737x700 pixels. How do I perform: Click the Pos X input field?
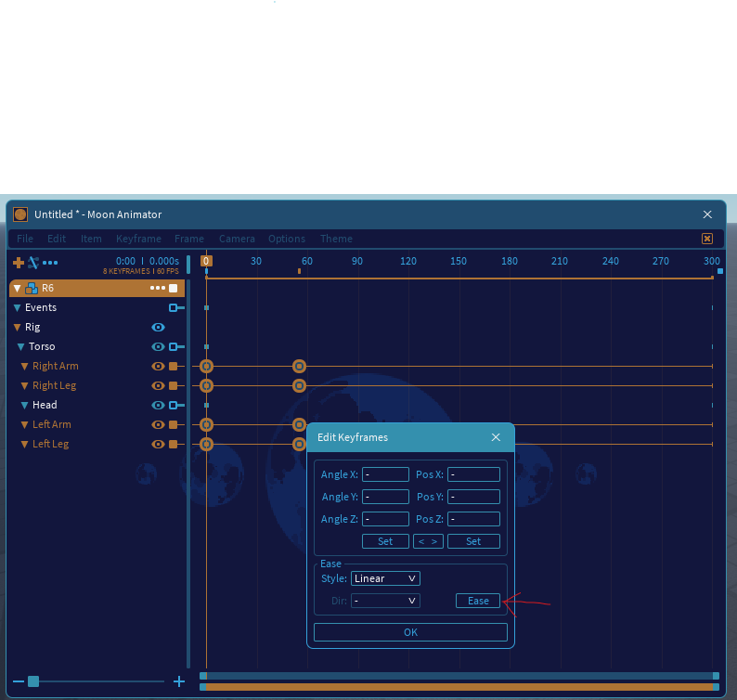(473, 474)
